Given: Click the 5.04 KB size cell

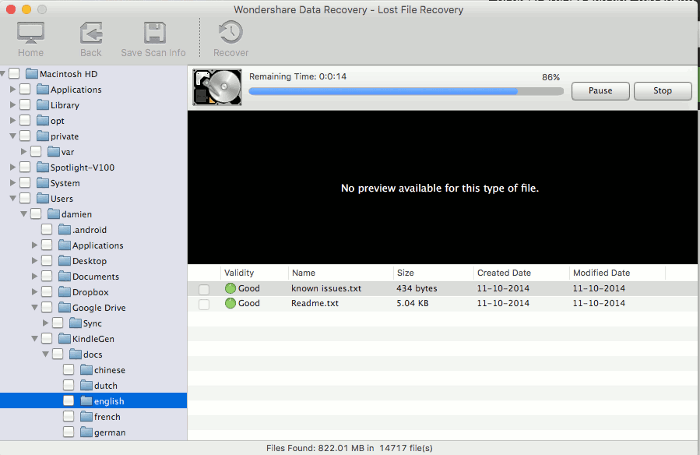Looking at the screenshot, I should tap(412, 303).
